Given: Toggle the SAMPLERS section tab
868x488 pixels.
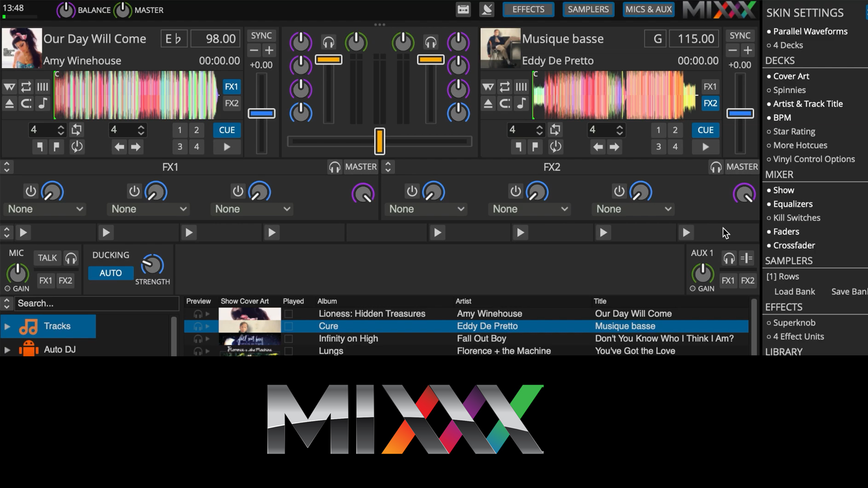Looking at the screenshot, I should pyautogui.click(x=588, y=9).
